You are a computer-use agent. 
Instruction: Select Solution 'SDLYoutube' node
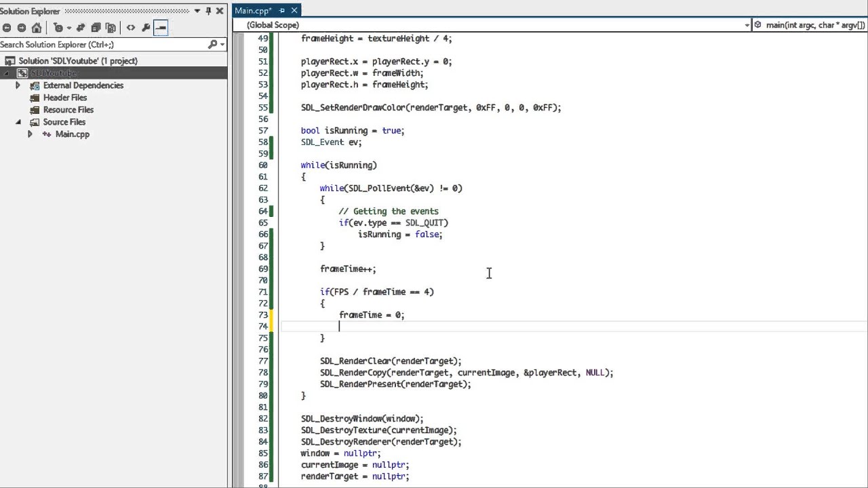pos(78,61)
